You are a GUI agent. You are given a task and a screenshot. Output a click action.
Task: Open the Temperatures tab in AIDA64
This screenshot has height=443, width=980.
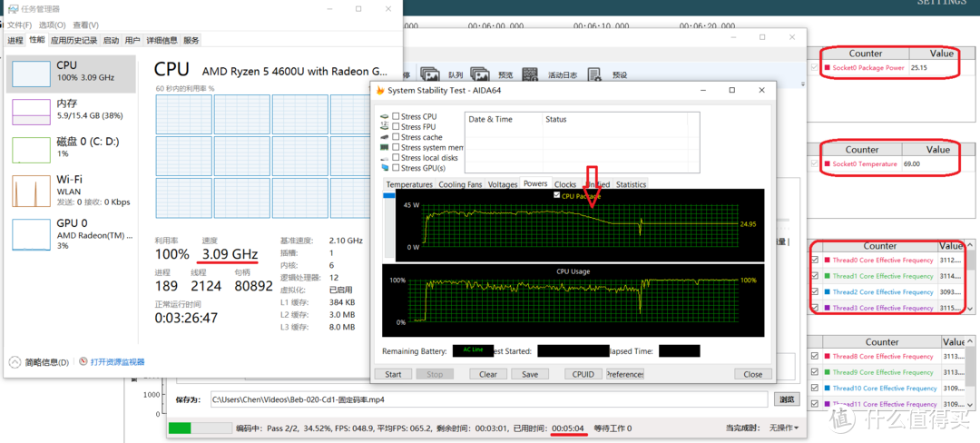click(x=409, y=184)
